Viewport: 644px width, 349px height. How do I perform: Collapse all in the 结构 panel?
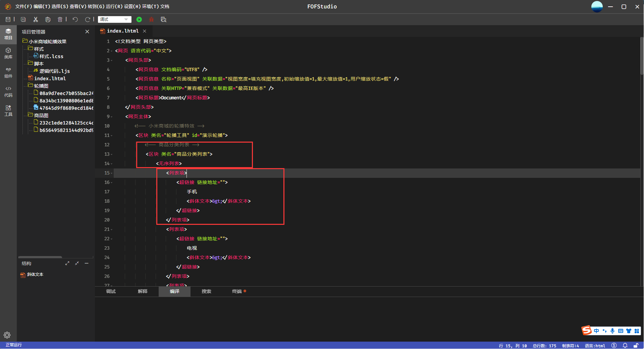pyautogui.click(x=77, y=263)
